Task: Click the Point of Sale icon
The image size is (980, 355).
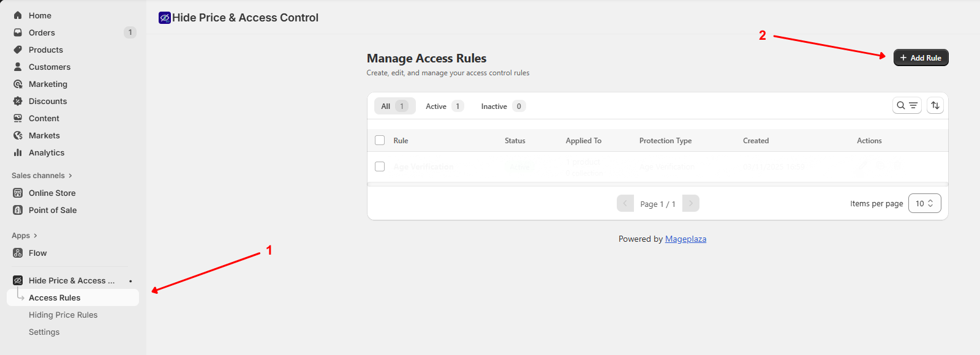Action: [x=18, y=210]
